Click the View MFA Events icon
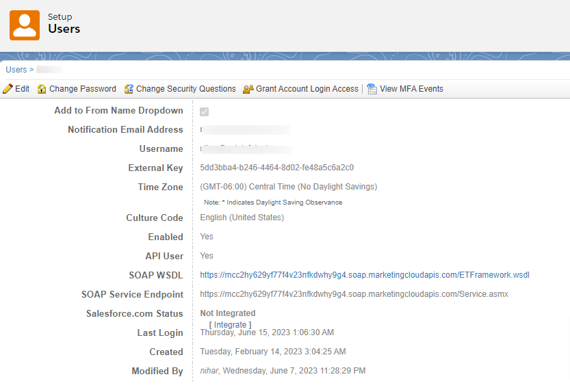This screenshot has width=570, height=392. 372,89
